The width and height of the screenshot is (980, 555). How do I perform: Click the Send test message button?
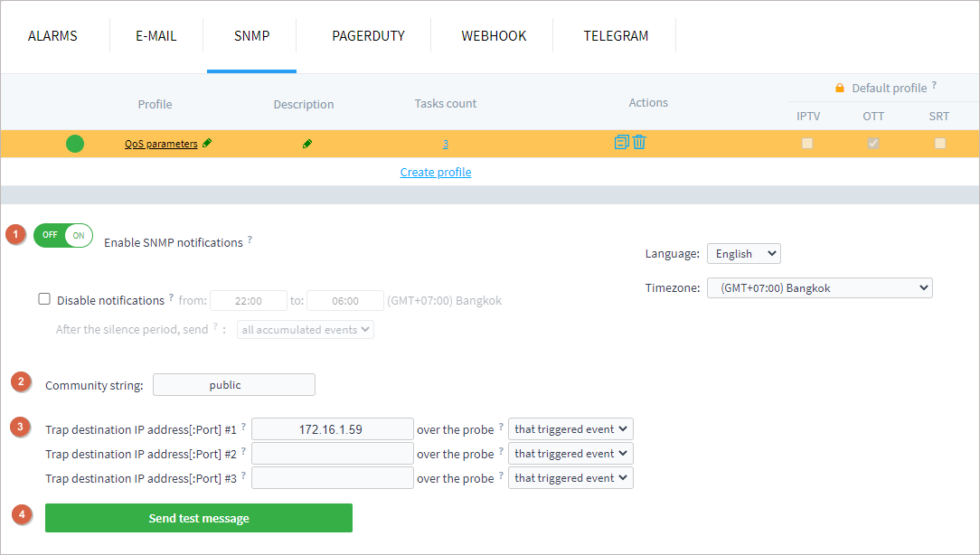[x=199, y=518]
